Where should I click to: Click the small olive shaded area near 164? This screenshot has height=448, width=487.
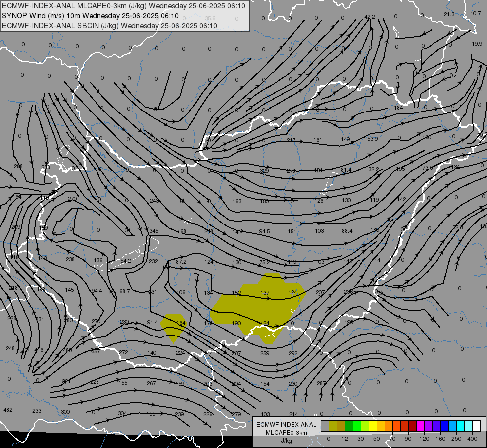click(173, 328)
